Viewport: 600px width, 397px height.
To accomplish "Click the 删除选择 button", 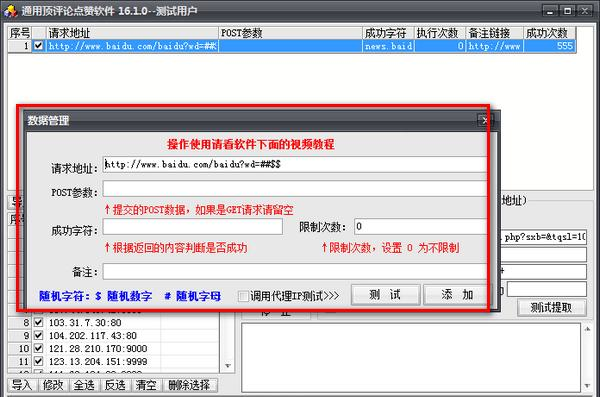I will point(190,385).
